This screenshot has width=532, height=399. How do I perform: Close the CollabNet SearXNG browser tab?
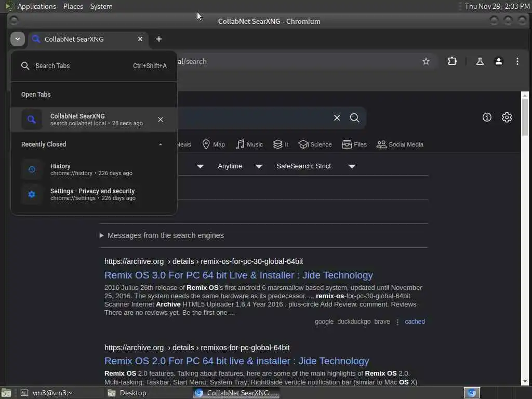(x=140, y=39)
